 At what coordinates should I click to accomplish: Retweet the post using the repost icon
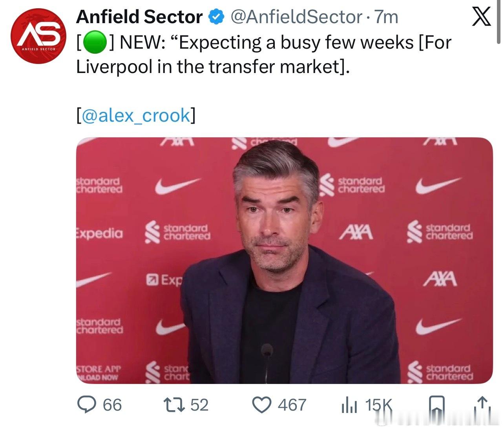pyautogui.click(x=174, y=405)
